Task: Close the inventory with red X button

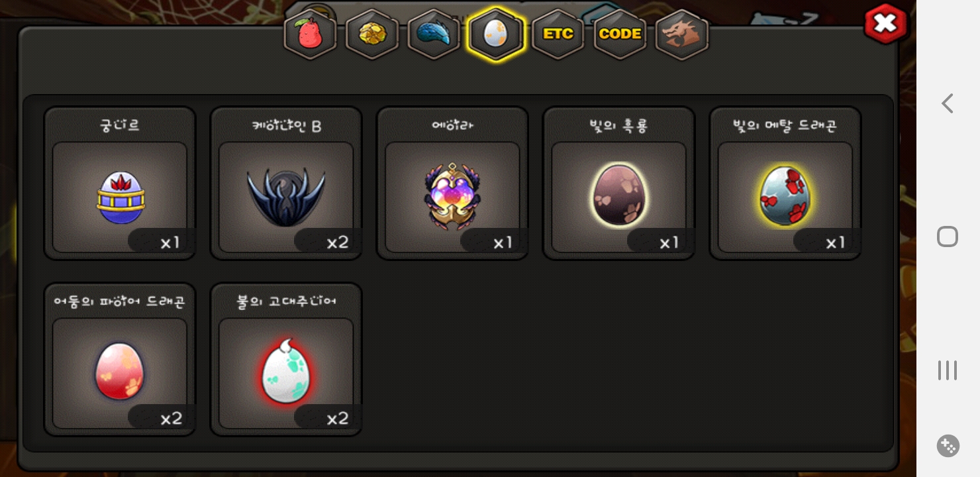Action: click(885, 24)
